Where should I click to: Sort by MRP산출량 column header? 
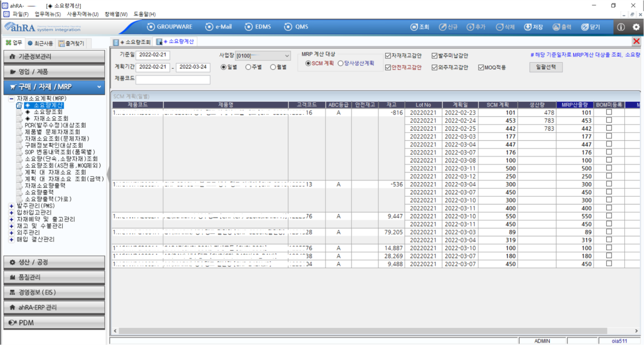click(x=575, y=105)
